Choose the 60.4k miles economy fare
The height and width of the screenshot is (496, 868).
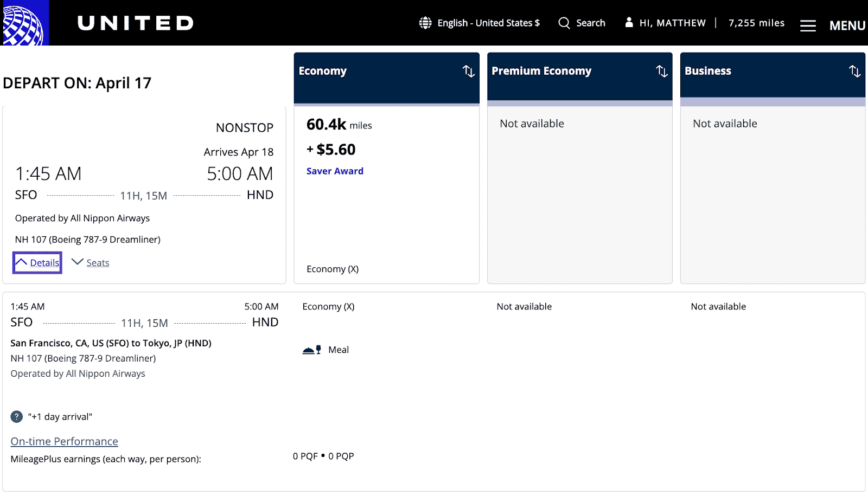(x=339, y=125)
